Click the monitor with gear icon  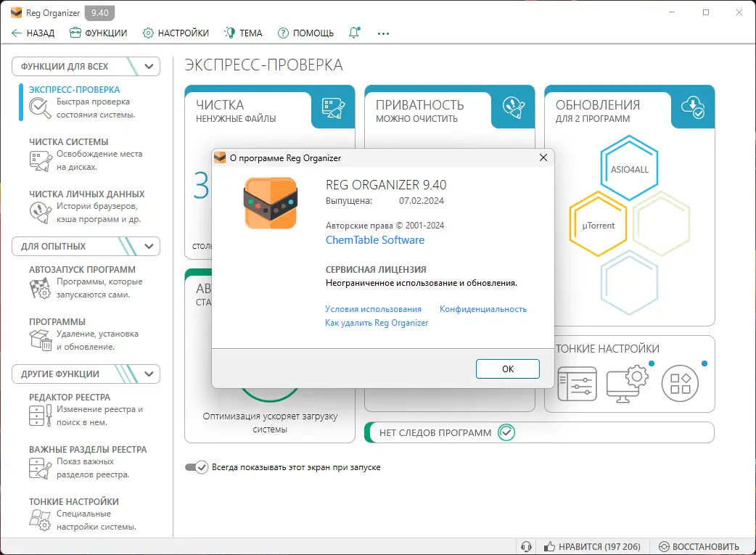coord(628,384)
